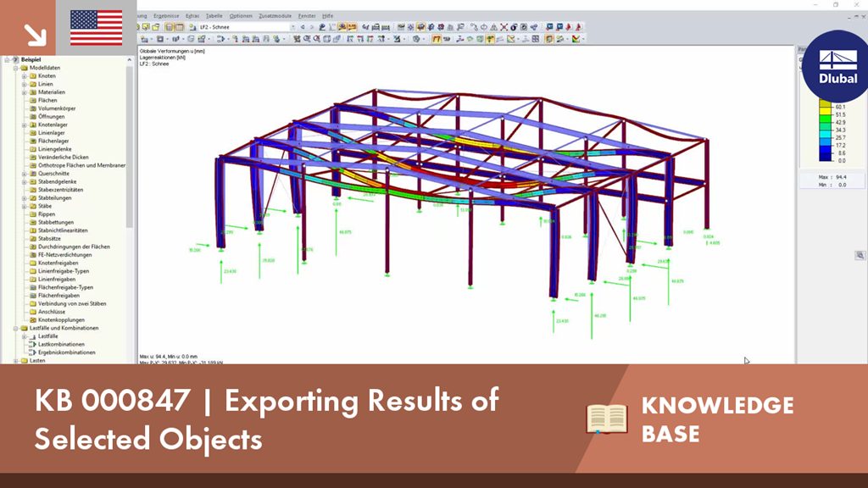Click cyan legend swatch next to 25.7

pyautogui.click(x=826, y=134)
